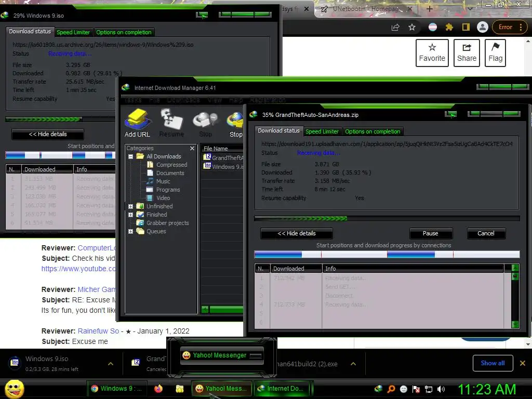Click the volume speaker tray icon
This screenshot has width=532, height=399.
coord(441,389)
